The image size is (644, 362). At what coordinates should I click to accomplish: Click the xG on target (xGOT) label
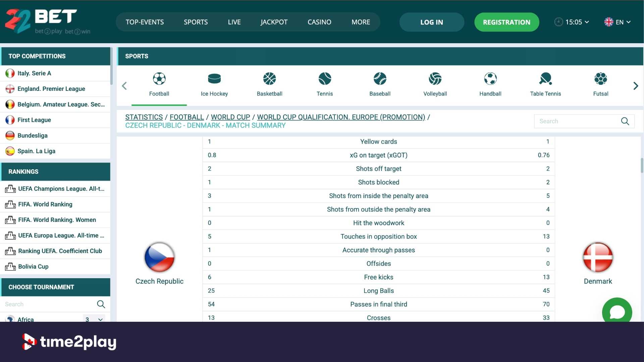(x=378, y=155)
